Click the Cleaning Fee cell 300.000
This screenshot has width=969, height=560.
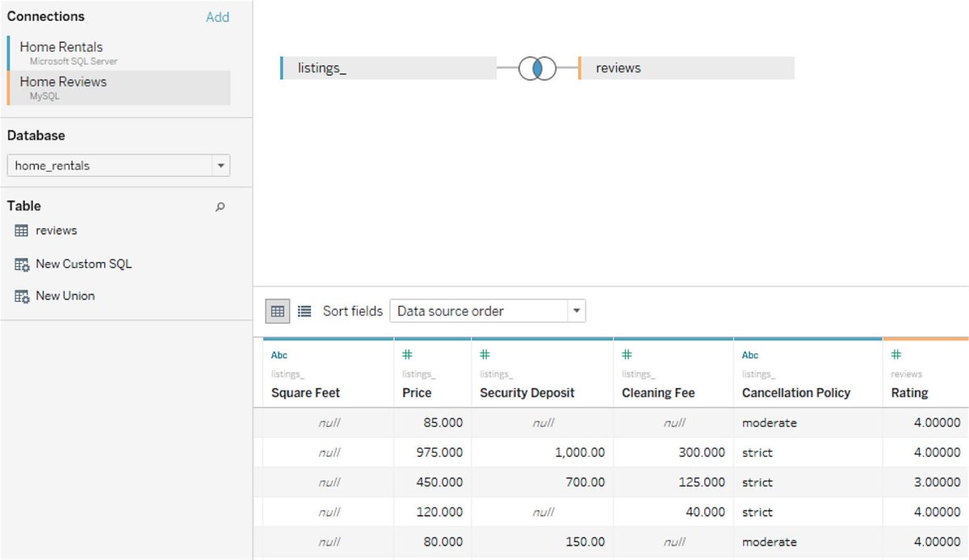(x=673, y=453)
